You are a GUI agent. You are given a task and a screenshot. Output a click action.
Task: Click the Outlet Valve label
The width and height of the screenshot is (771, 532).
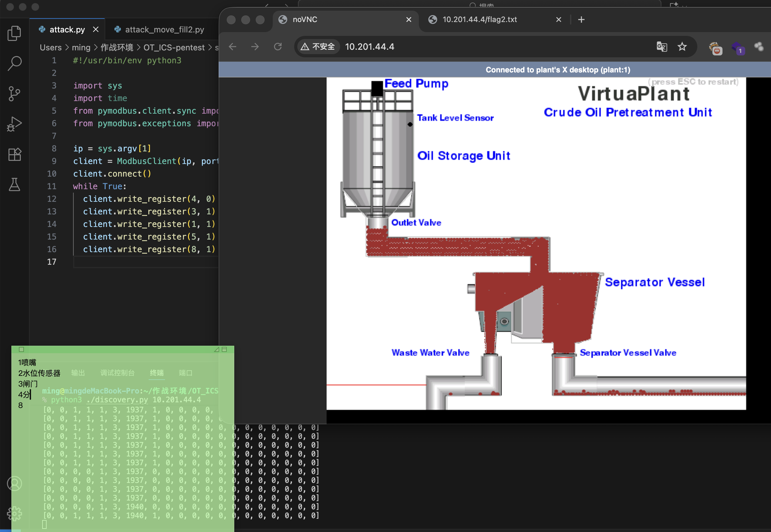[416, 222]
